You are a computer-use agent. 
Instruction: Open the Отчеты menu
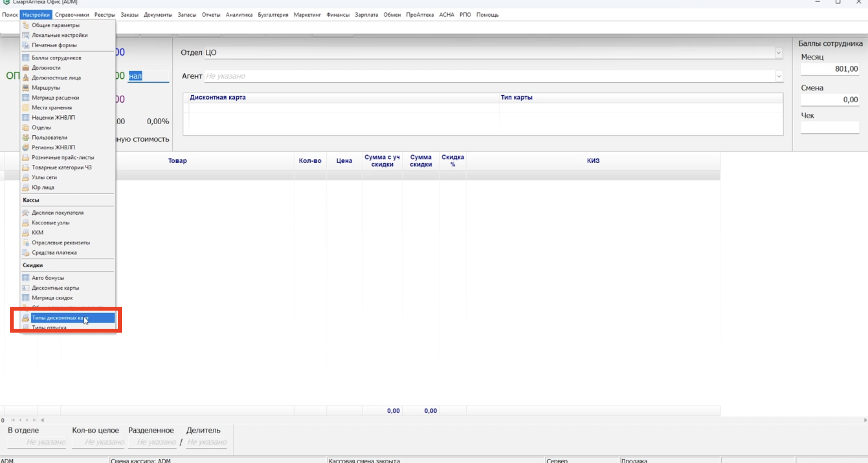[211, 15]
